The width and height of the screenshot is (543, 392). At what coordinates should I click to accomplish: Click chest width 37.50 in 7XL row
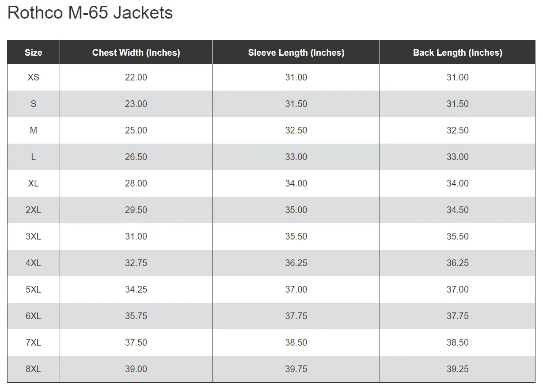(136, 343)
